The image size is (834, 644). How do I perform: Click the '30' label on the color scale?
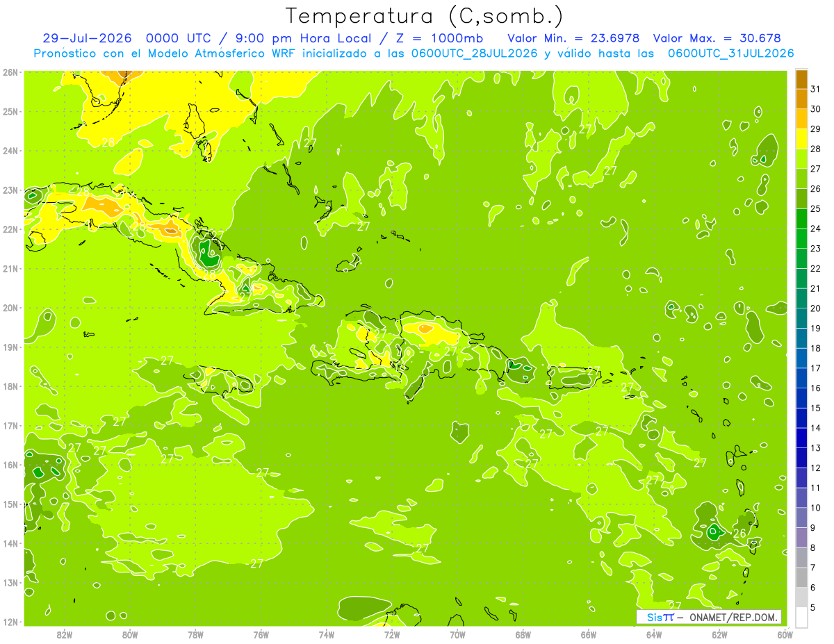coord(816,108)
